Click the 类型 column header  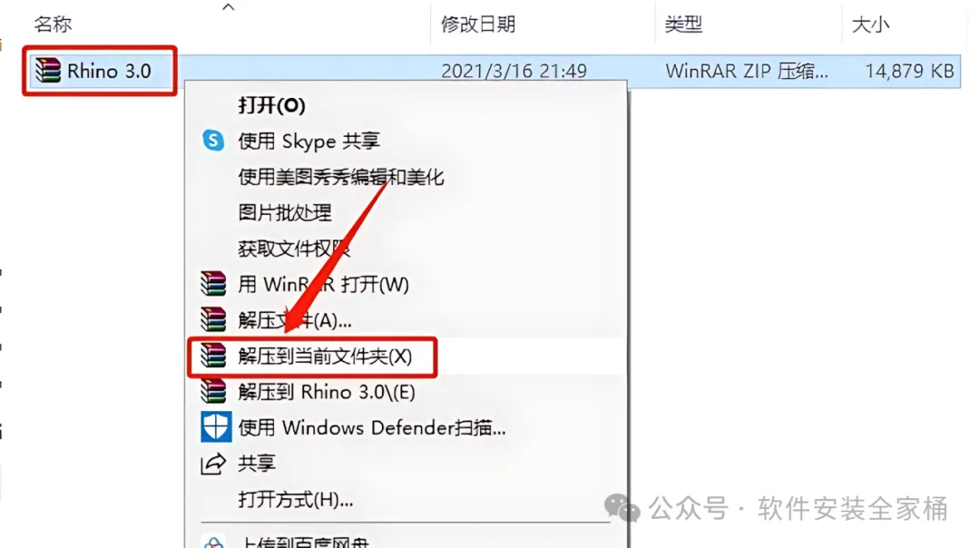683,24
